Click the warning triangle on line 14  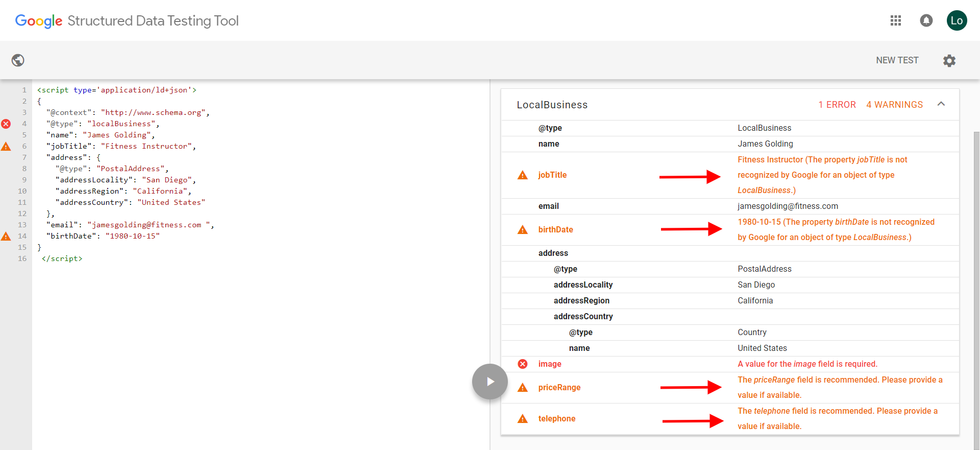click(6, 236)
